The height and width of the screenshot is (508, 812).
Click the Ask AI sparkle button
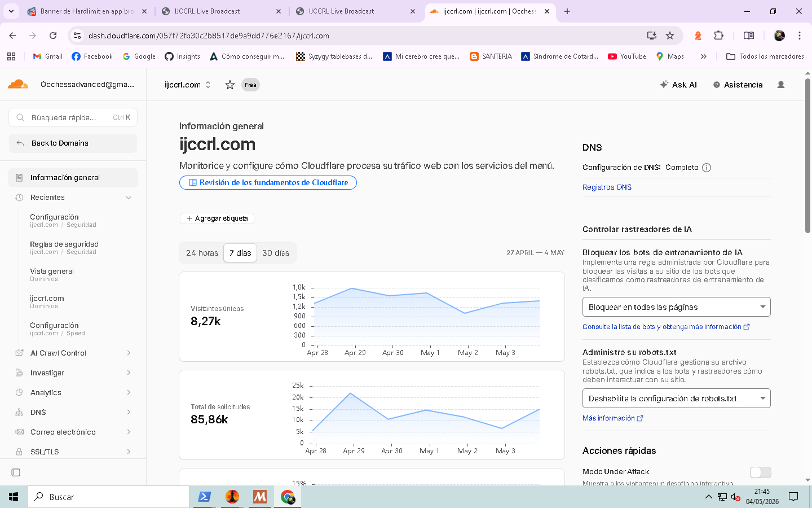coord(678,85)
